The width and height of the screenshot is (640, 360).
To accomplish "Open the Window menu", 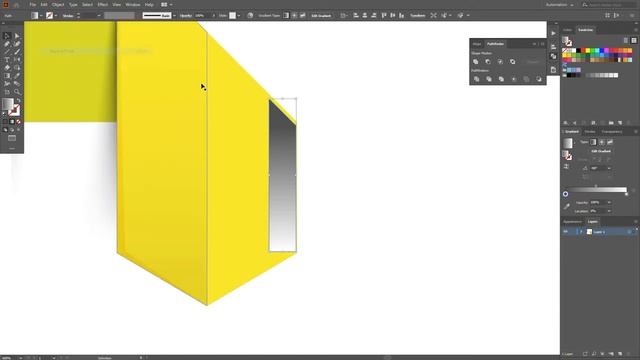I will 132,4.
